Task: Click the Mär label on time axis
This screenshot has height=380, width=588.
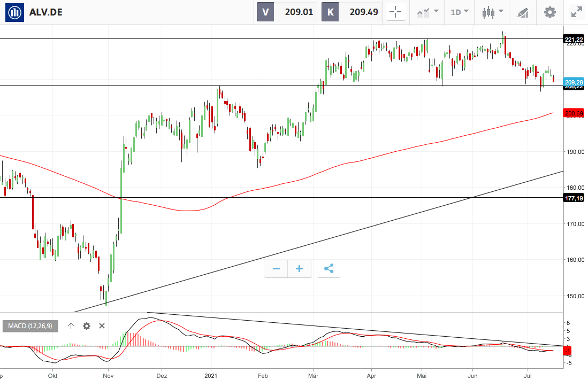Action: click(313, 376)
